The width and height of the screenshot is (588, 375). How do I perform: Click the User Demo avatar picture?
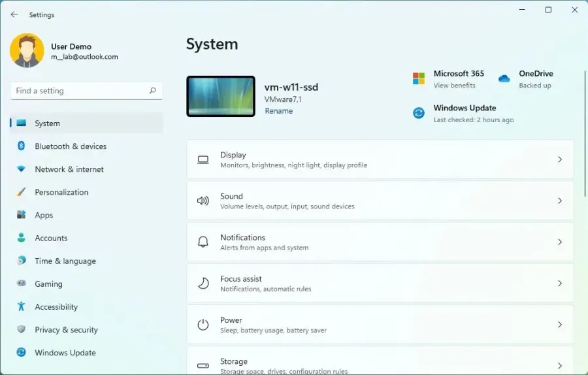point(27,50)
